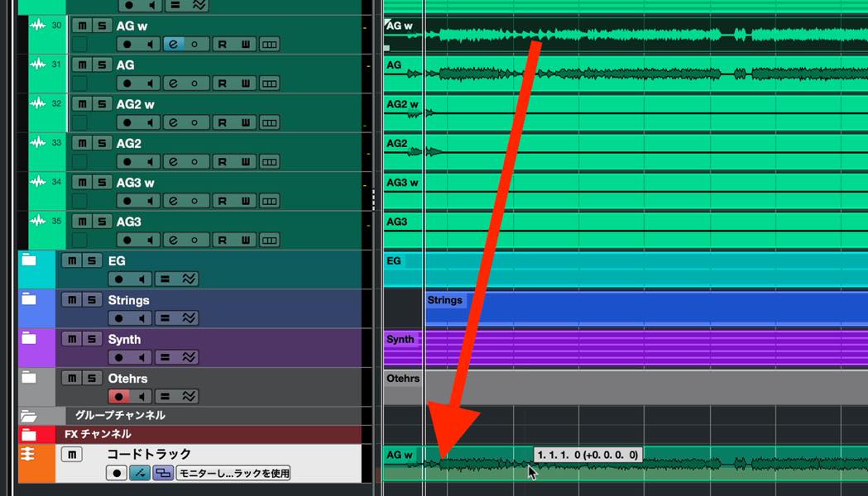
Task: Expand the Otehrs folder track
Action: pos(29,379)
